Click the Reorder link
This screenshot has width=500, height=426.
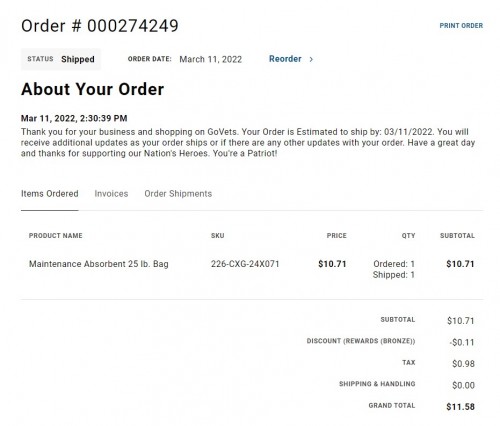pyautogui.click(x=285, y=59)
